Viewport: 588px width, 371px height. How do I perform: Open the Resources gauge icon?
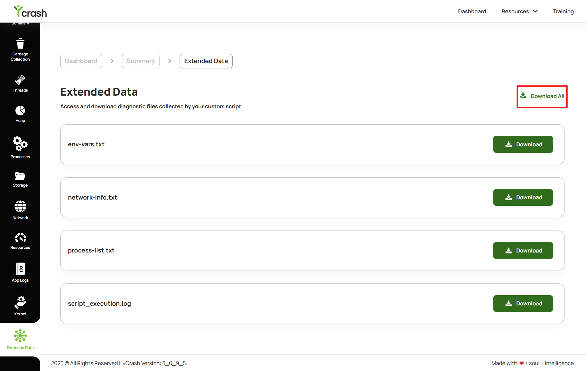(x=20, y=238)
